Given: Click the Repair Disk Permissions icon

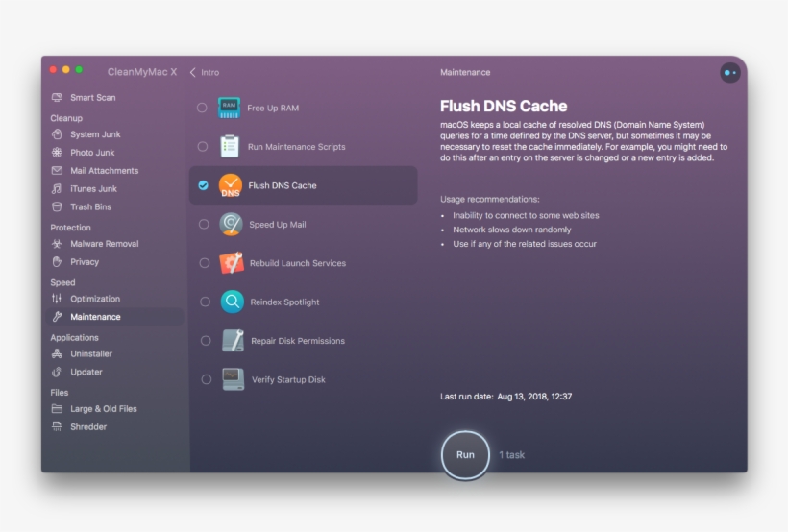Looking at the screenshot, I should pyautogui.click(x=233, y=341).
